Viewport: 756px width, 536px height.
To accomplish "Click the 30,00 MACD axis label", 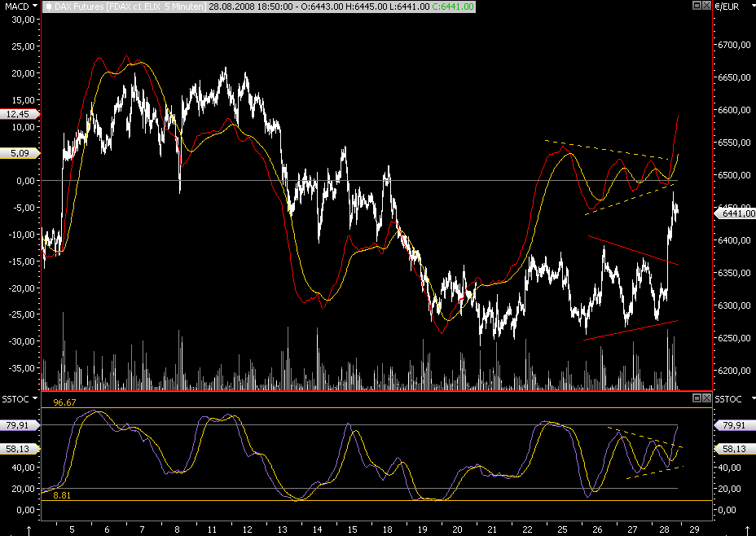I will tap(23, 20).
